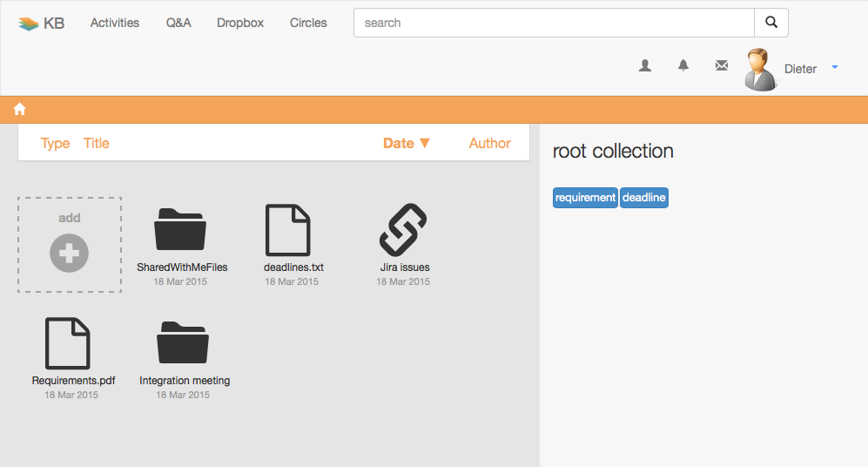Viewport: 868px width, 467px height.
Task: Open the Requirements.pdf document icon
Action: (68, 343)
